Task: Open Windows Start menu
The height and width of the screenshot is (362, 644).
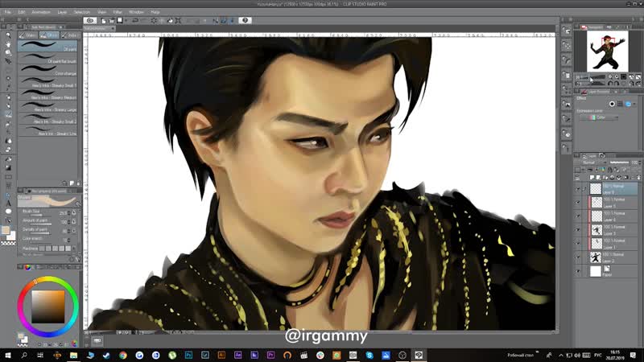Action: coord(8,355)
